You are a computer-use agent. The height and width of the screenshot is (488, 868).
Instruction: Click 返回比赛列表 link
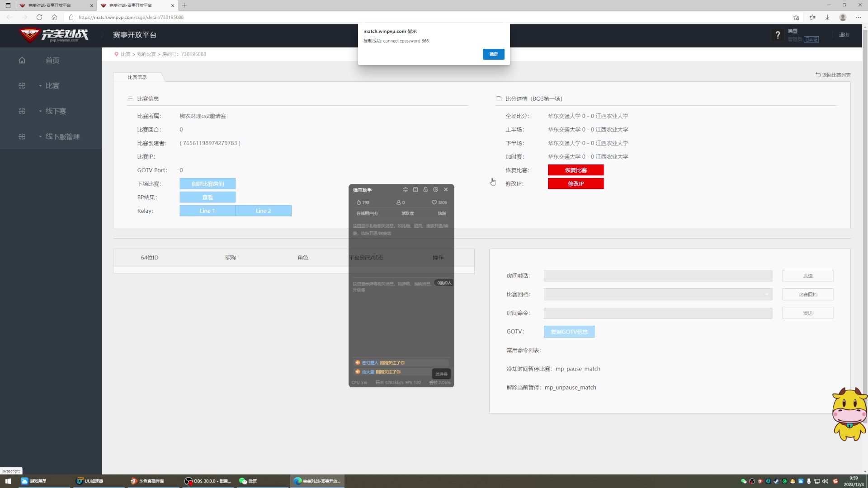(833, 75)
